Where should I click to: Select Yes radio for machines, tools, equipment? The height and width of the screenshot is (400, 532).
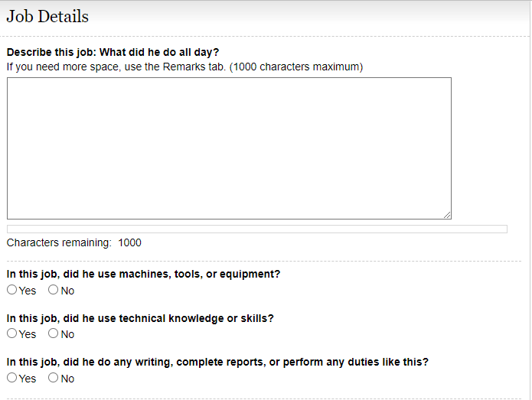point(11,290)
